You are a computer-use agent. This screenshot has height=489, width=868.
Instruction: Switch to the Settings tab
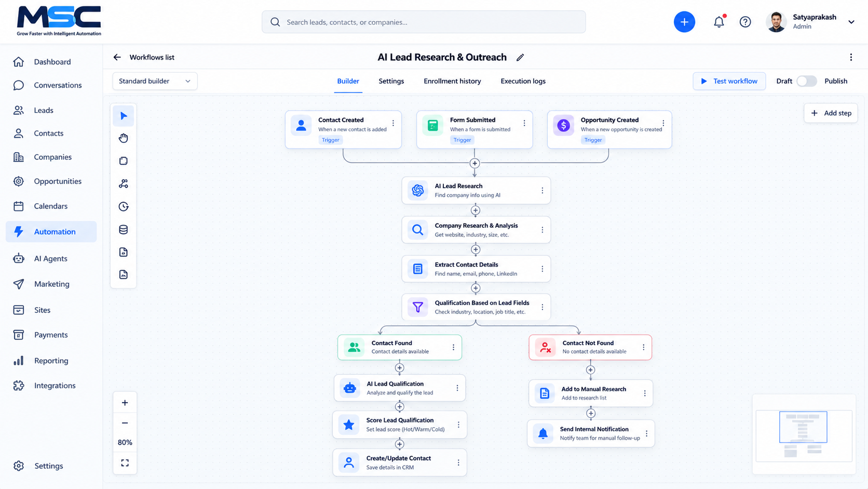pos(391,81)
